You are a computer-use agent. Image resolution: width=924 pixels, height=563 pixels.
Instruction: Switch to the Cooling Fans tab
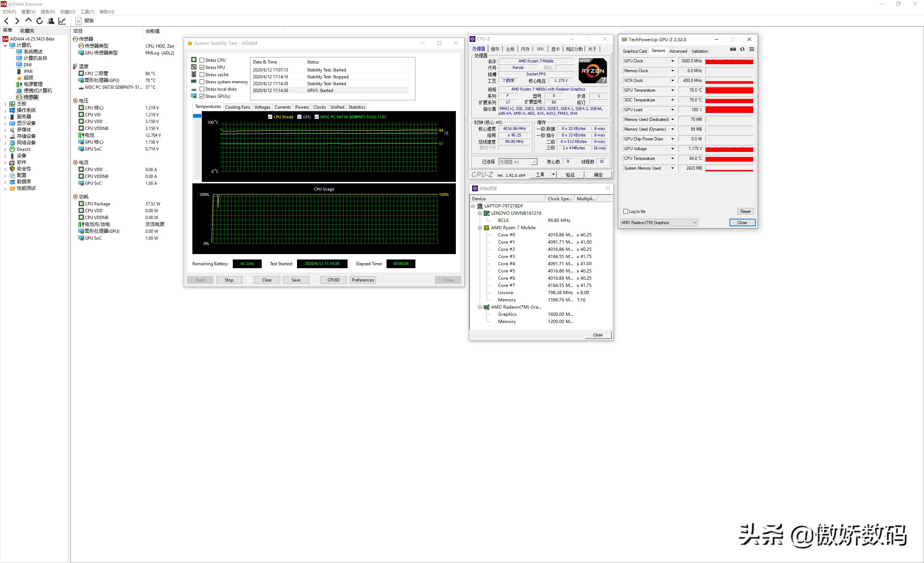tap(237, 107)
